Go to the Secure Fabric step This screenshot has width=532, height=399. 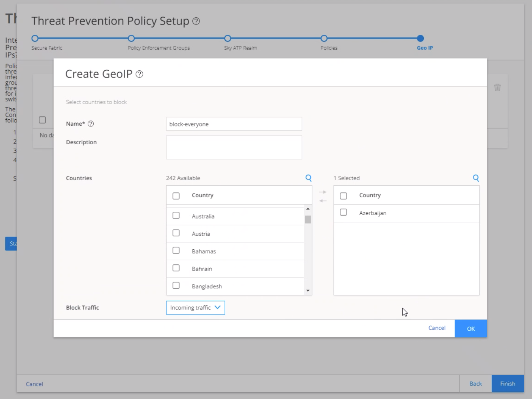coord(35,38)
